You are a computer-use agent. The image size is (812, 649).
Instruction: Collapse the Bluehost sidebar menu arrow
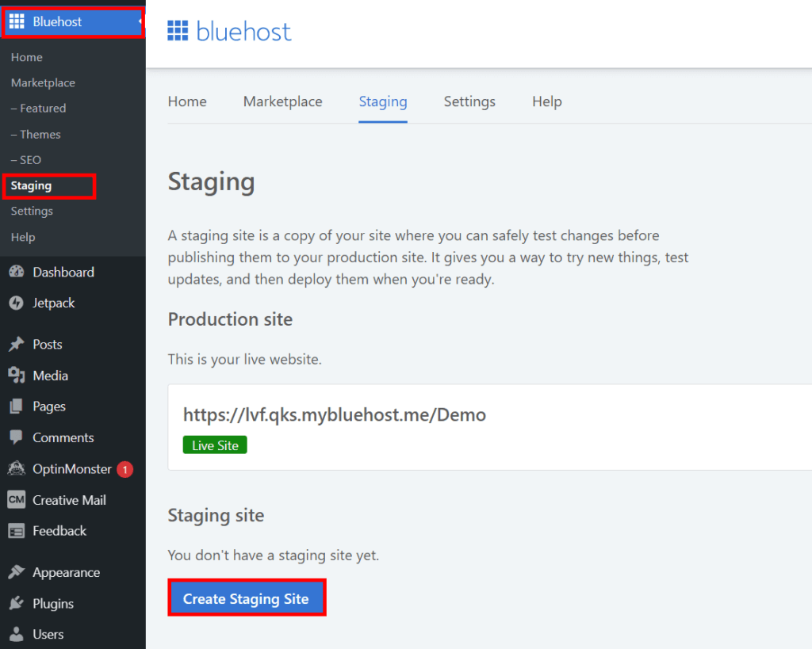pos(140,21)
